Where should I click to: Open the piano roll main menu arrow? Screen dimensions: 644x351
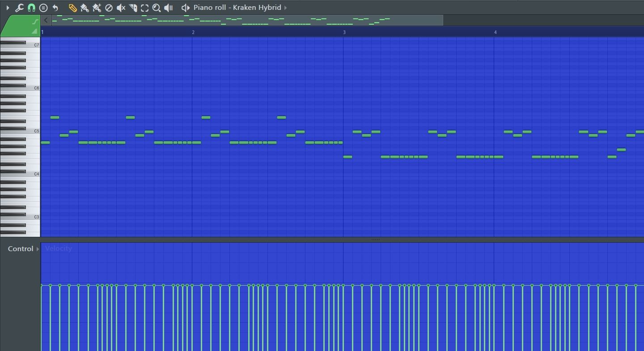(8, 8)
